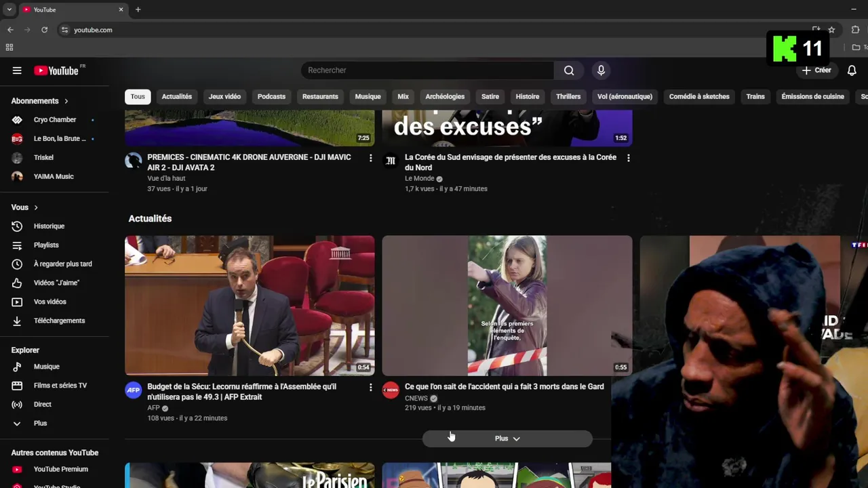Click the Créer button
The width and height of the screenshot is (868, 488).
(816, 70)
